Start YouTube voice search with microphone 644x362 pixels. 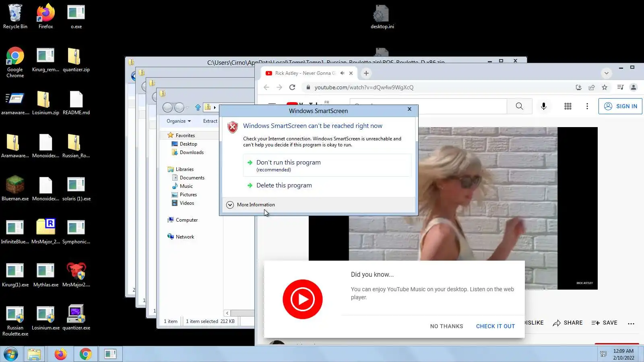tap(544, 106)
